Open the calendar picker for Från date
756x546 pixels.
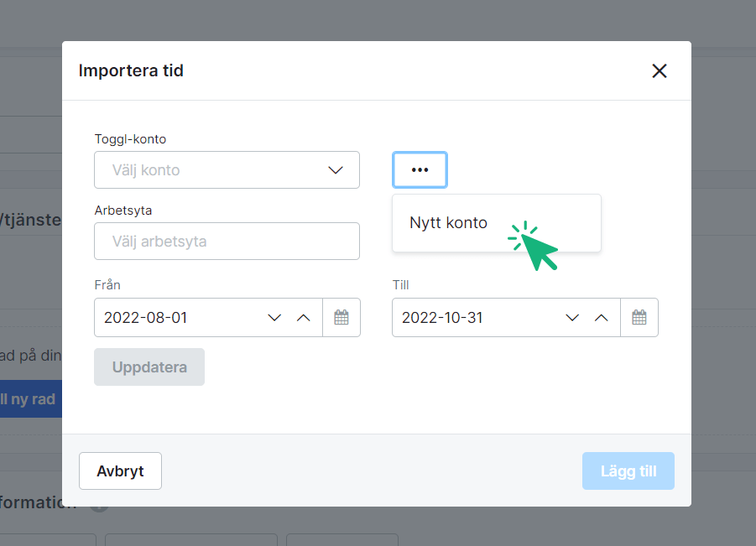(x=342, y=318)
